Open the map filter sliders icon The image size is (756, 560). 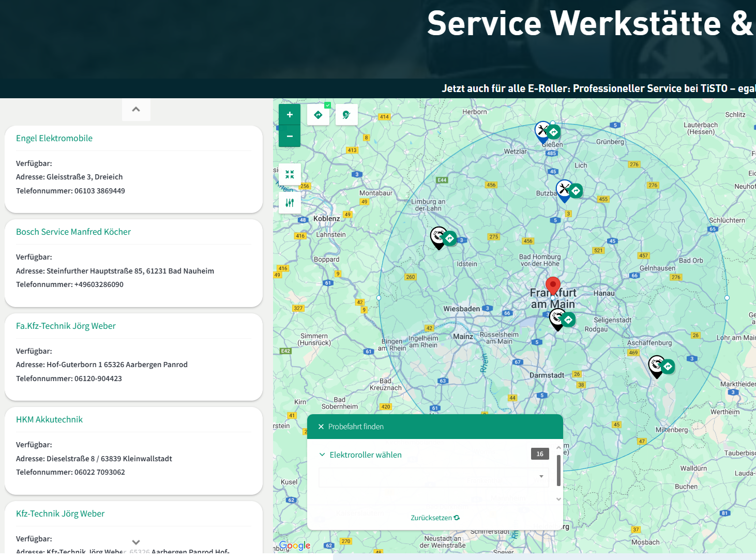290,203
